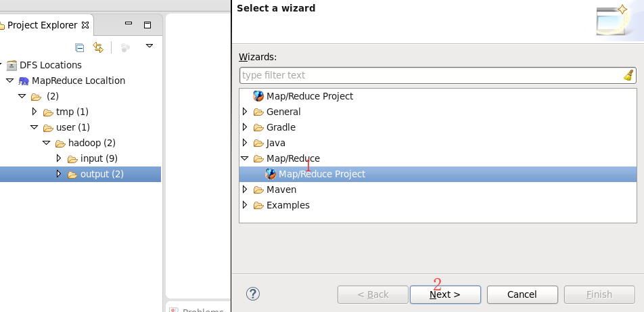Maximize the Project Explorer panel
This screenshot has width=644, height=312.
[x=147, y=24]
